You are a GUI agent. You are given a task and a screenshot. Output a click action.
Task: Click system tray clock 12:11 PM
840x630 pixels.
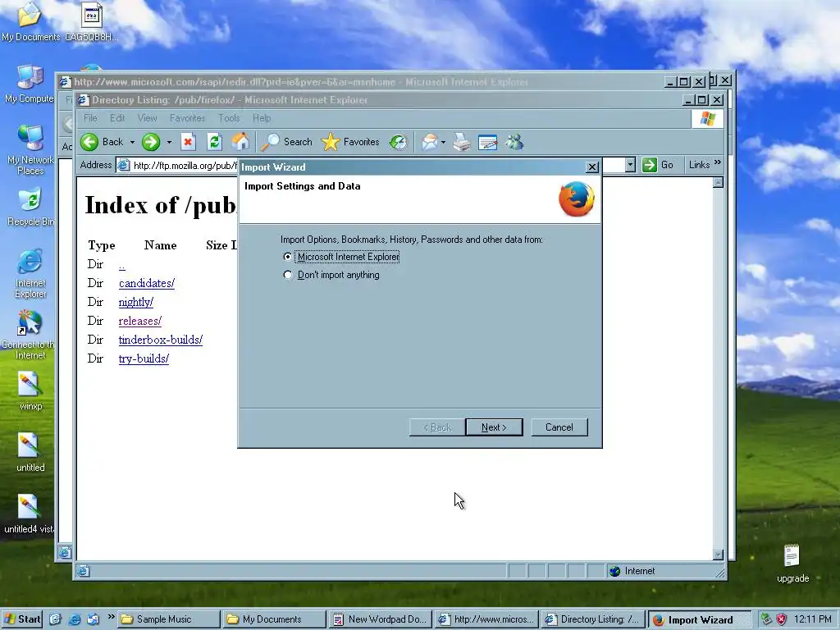click(x=813, y=619)
